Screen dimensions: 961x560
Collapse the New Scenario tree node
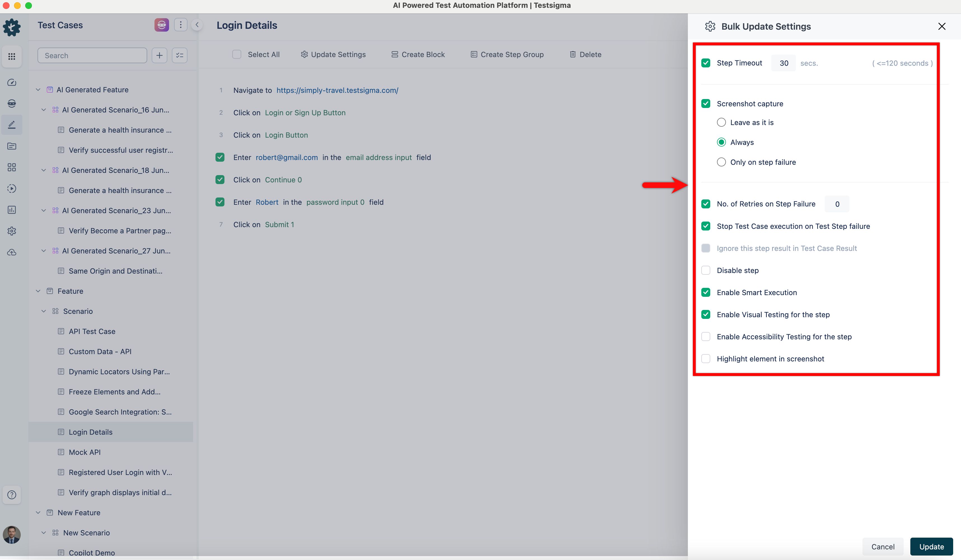(43, 533)
